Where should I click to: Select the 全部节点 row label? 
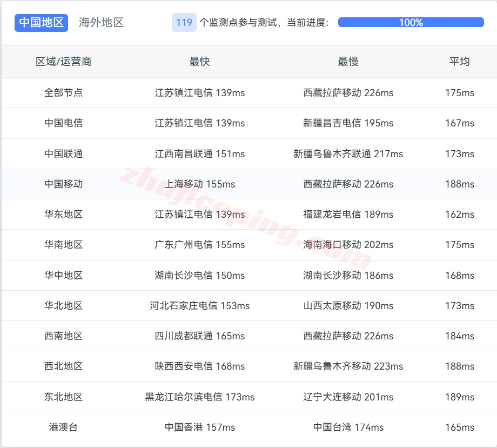[64, 93]
